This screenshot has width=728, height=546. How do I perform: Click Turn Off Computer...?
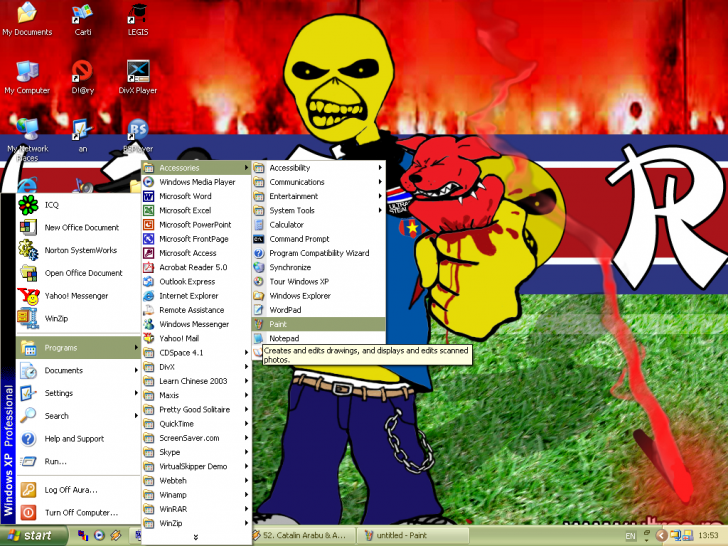pos(78,513)
